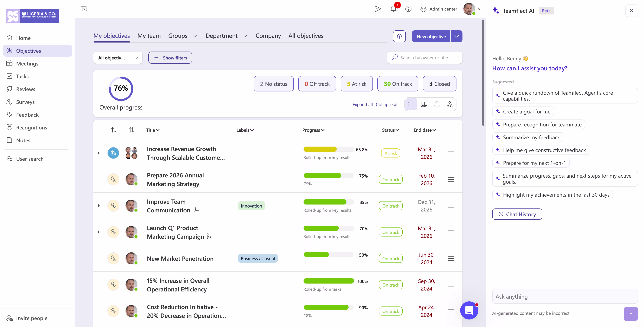Screen dimensions: 644x327
Task: Select Meetings from the left sidebar
Action: pyautogui.click(x=27, y=63)
